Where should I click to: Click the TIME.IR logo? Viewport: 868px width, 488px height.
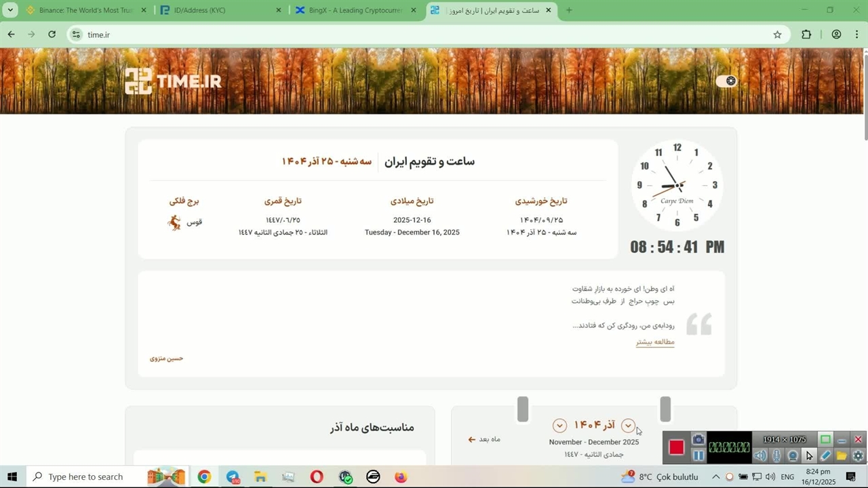173,81
